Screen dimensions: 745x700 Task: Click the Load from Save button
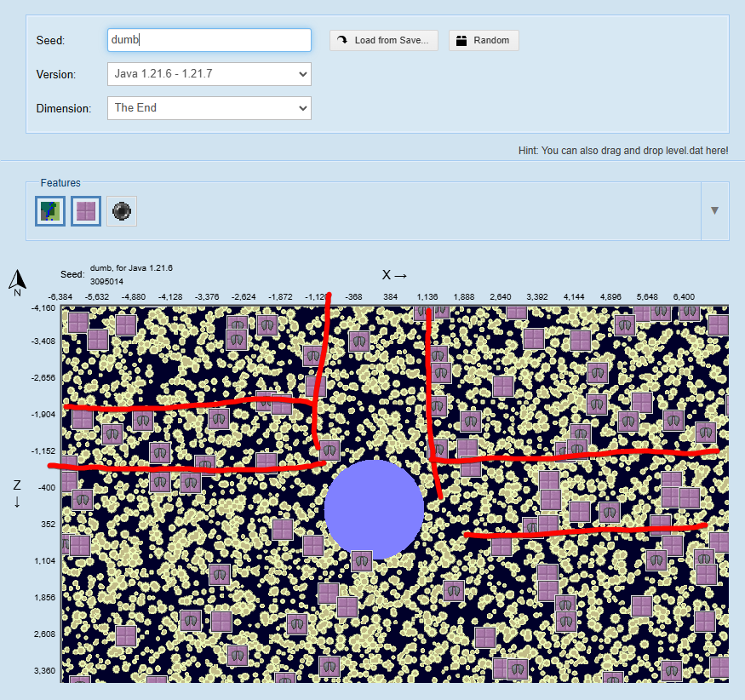pyautogui.click(x=384, y=40)
